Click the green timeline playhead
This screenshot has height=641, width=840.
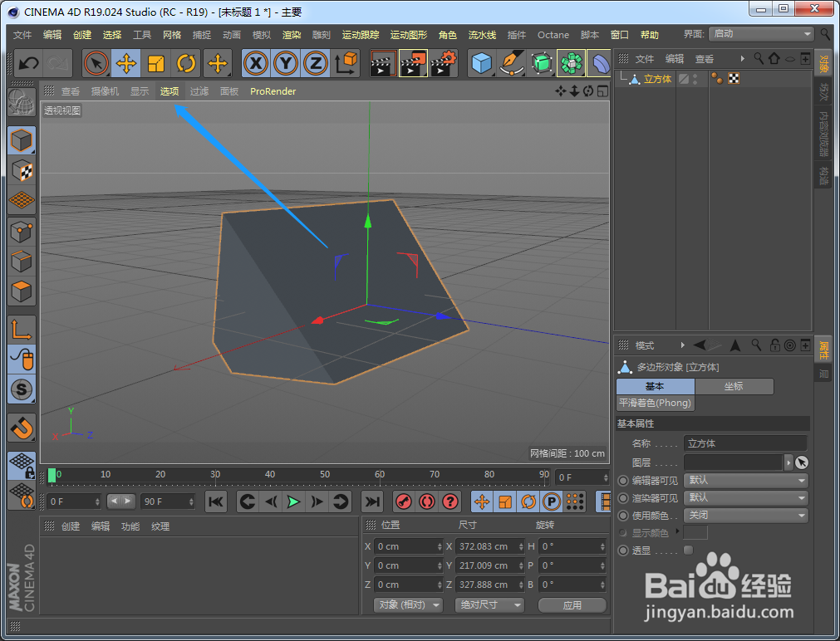pyautogui.click(x=52, y=475)
